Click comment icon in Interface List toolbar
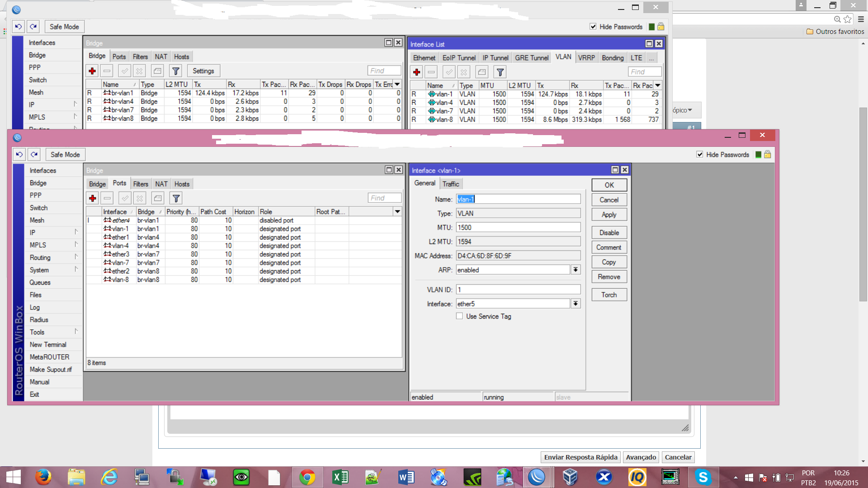The image size is (868, 488). click(x=482, y=72)
